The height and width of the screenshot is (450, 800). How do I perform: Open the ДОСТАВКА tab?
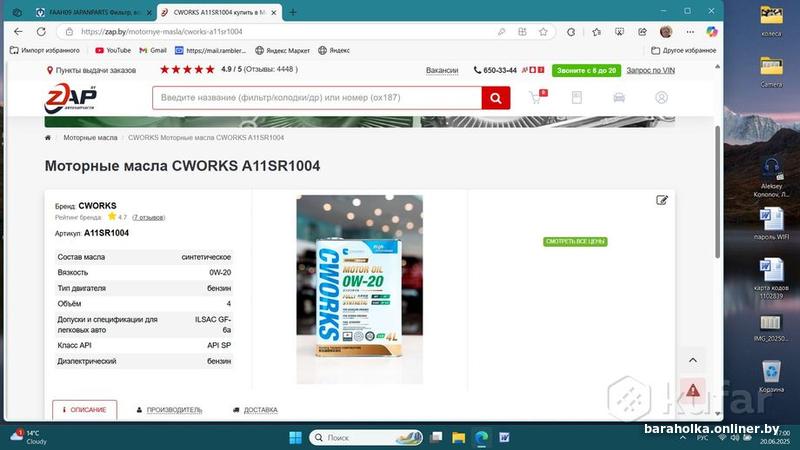coord(256,410)
